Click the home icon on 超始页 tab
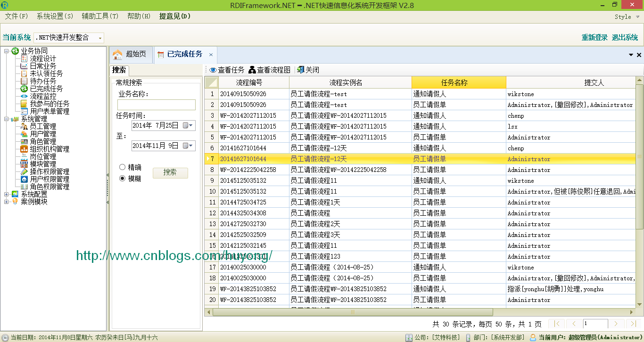644x342 pixels. coord(118,54)
